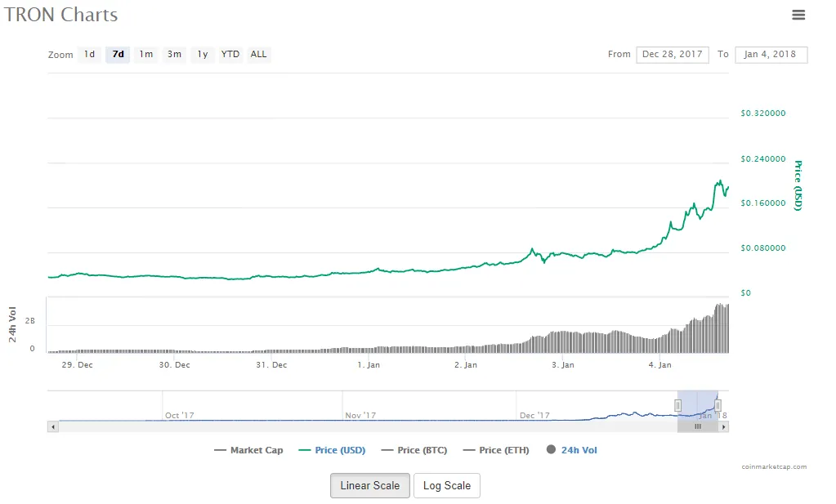Switch zoom to 1m
Image resolution: width=836 pixels, height=504 pixels.
(x=146, y=55)
